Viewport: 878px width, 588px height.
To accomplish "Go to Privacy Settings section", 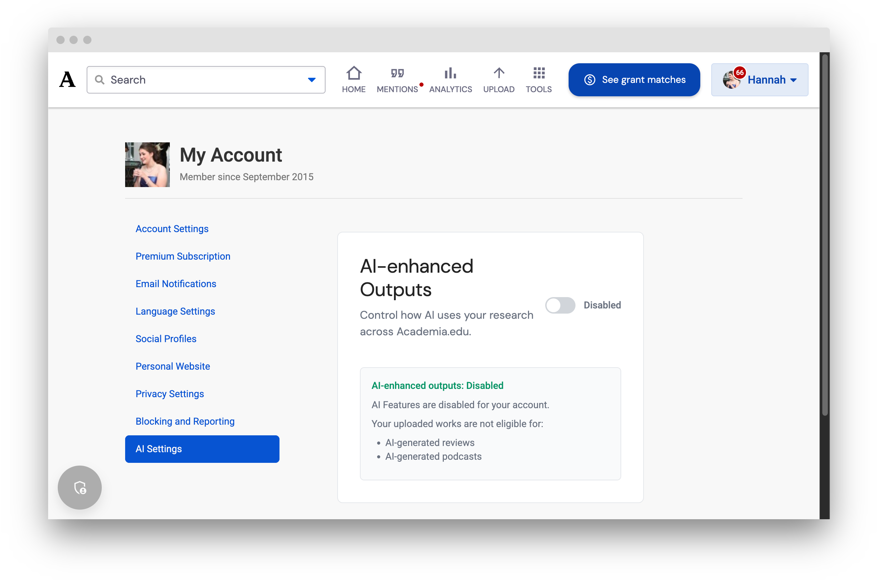I will click(170, 394).
